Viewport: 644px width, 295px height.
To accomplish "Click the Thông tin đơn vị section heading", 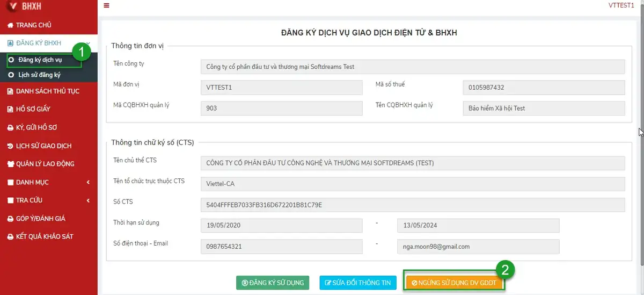I will [137, 46].
